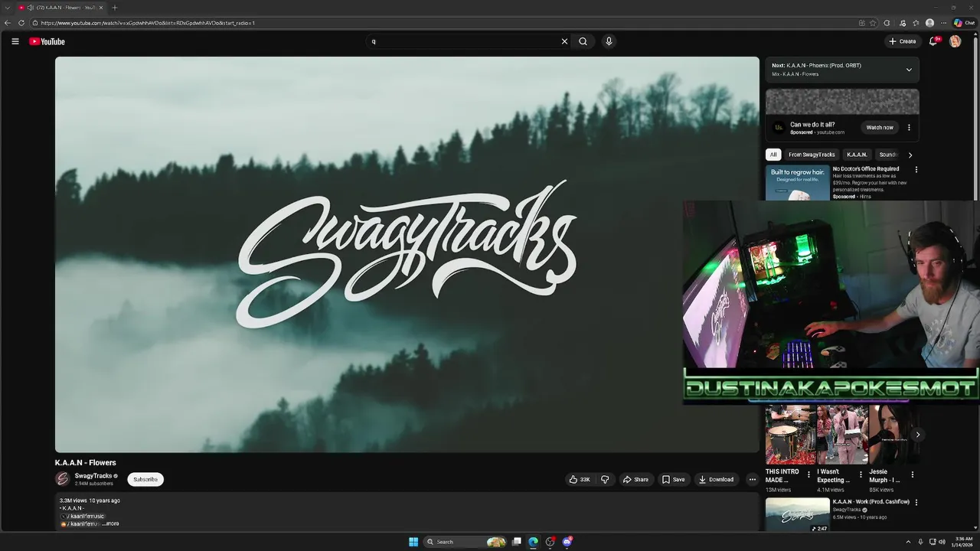Open options for Jessie Murph short
The image size is (980, 551).
pyautogui.click(x=912, y=474)
